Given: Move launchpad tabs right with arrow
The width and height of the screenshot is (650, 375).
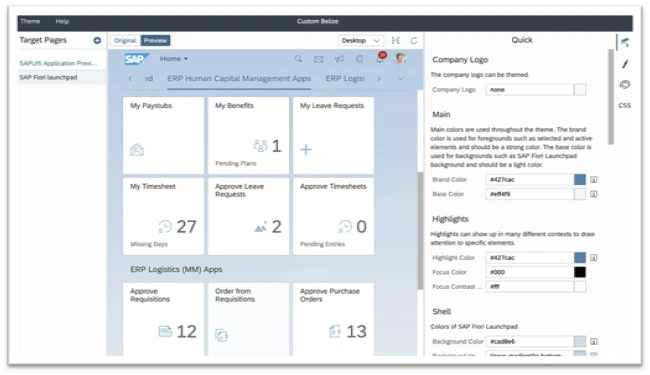Looking at the screenshot, I should pos(378,78).
